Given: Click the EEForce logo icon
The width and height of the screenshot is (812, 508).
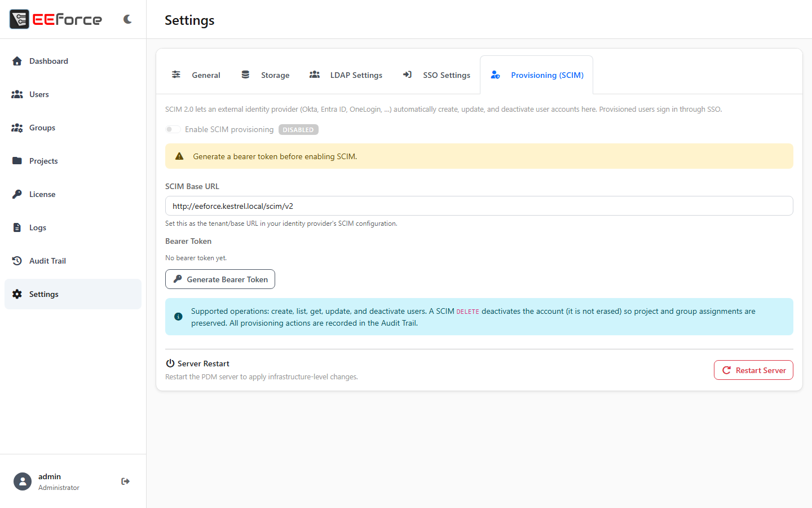Looking at the screenshot, I should click(x=19, y=19).
